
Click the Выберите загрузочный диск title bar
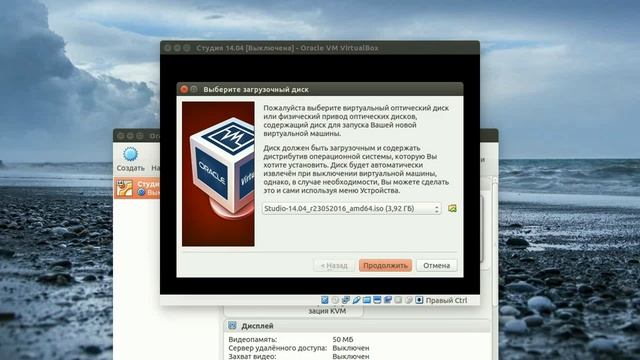[320, 89]
